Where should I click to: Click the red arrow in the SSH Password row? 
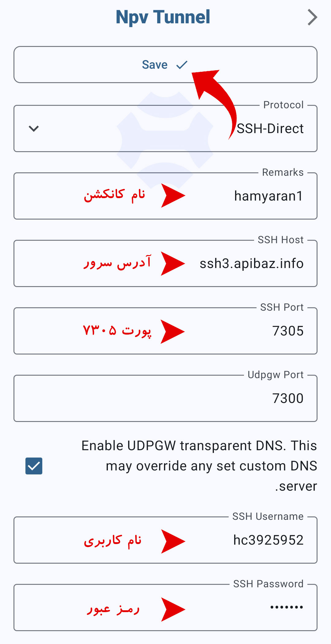(x=173, y=609)
